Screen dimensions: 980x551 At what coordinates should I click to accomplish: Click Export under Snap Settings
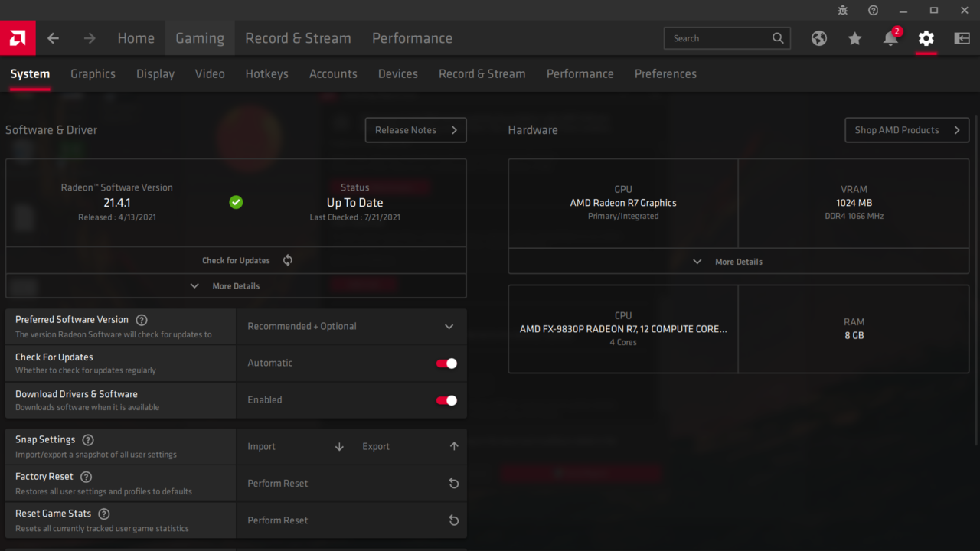[409, 446]
